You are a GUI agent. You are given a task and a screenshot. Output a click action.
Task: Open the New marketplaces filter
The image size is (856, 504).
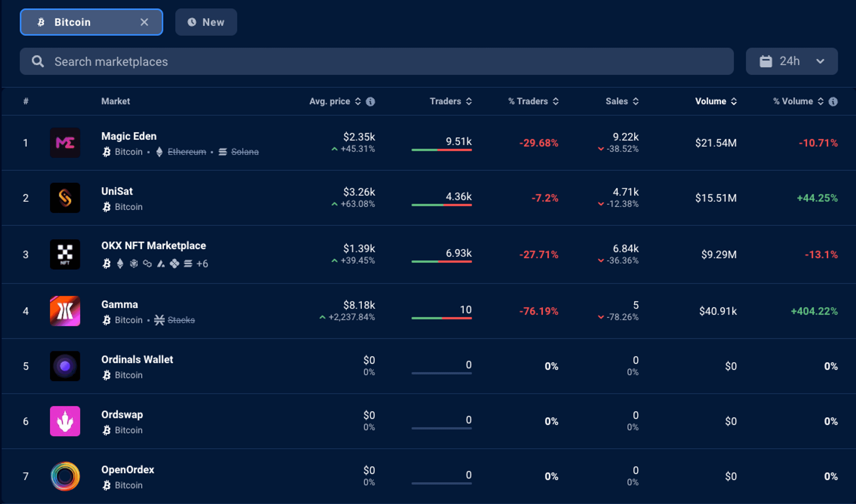pyautogui.click(x=206, y=22)
